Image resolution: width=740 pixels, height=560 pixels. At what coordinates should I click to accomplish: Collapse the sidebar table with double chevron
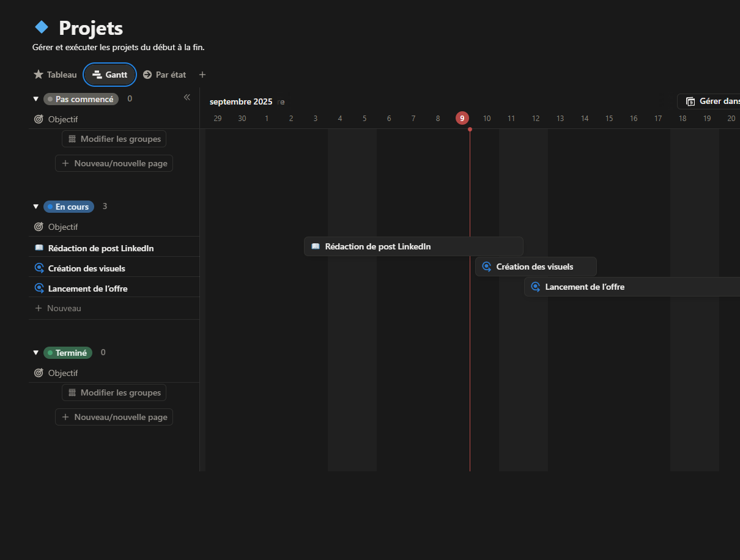pyautogui.click(x=187, y=97)
